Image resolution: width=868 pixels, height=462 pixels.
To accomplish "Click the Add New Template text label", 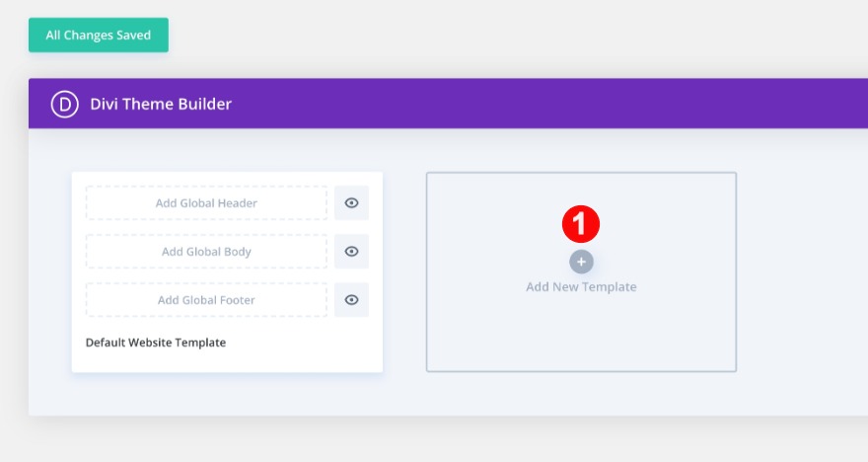I will click(x=581, y=287).
